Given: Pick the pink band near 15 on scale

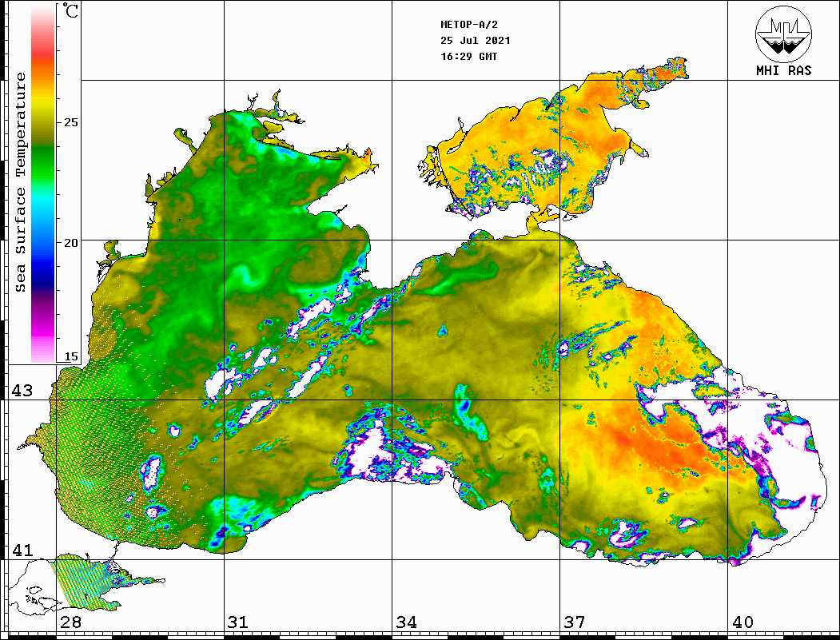Looking at the screenshot, I should coord(42,348).
